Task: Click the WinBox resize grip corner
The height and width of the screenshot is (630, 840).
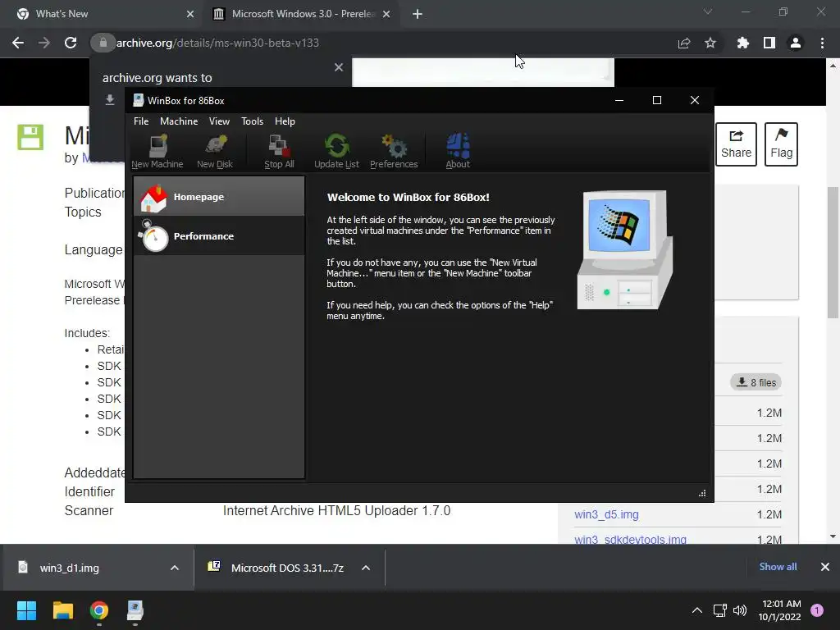Action: point(702,493)
